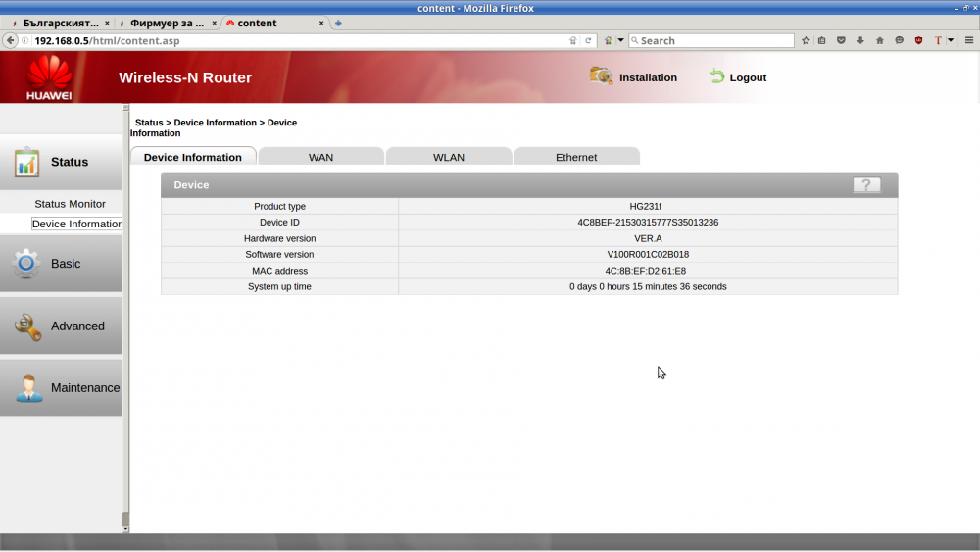The width and height of the screenshot is (980, 552).
Task: Switch to the WAN tab
Action: tap(320, 157)
